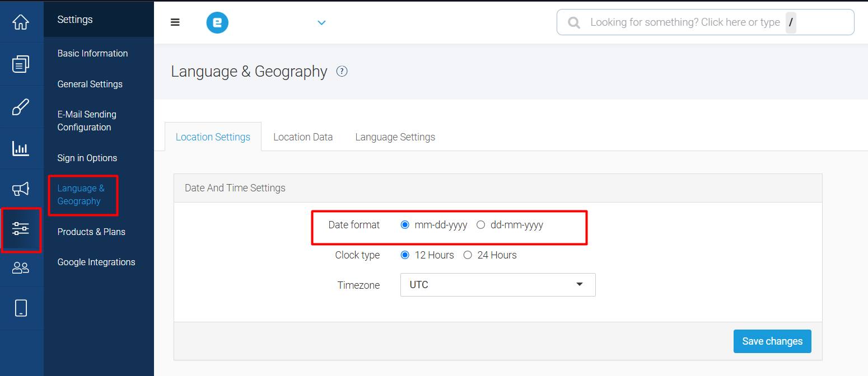Click the help question mark icon
The width and height of the screenshot is (868, 376).
342,72
